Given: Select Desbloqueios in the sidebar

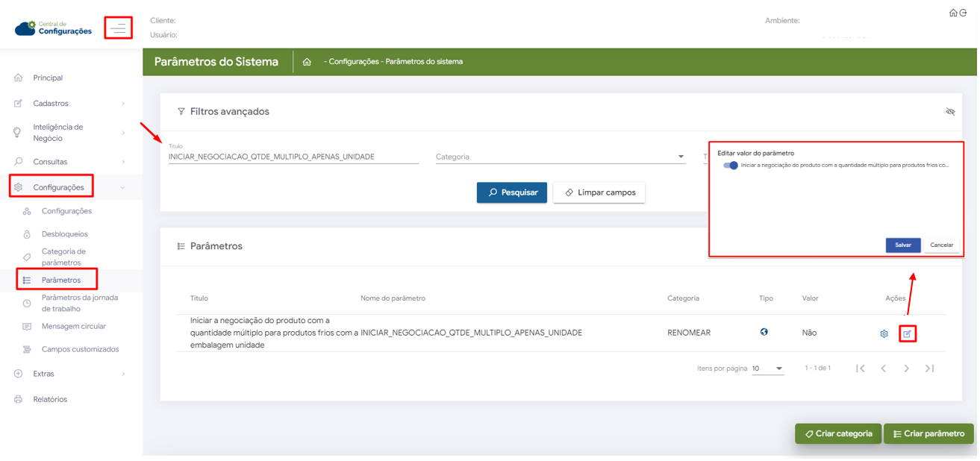Looking at the screenshot, I should (65, 234).
